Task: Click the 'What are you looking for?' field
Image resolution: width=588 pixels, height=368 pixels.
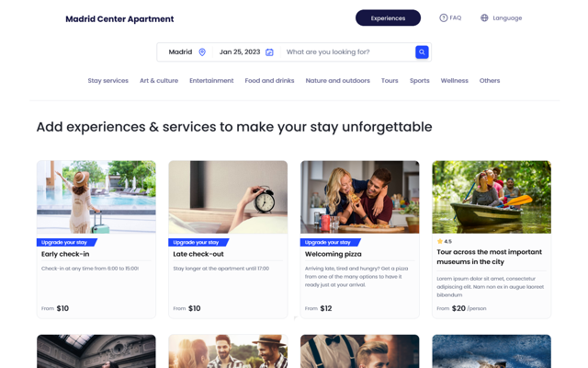Action: (347, 52)
